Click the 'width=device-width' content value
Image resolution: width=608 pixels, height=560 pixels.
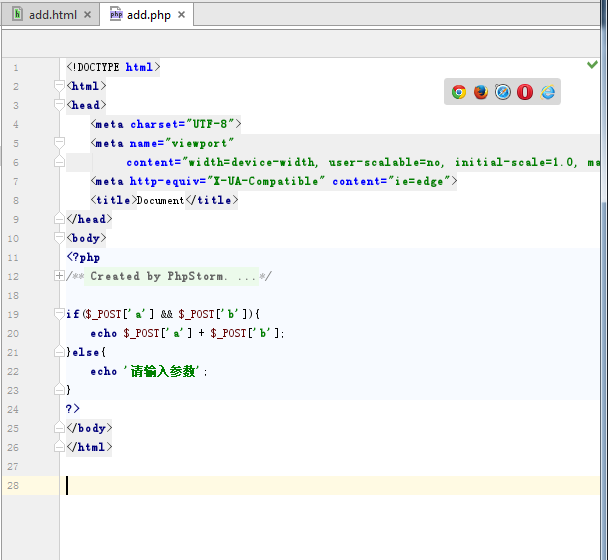tap(251, 162)
